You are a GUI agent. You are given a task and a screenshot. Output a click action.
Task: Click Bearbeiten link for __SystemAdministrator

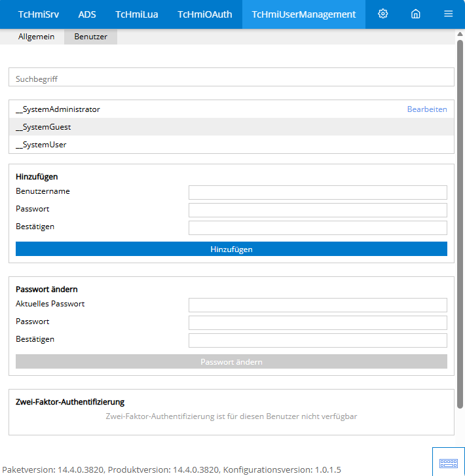(x=427, y=109)
